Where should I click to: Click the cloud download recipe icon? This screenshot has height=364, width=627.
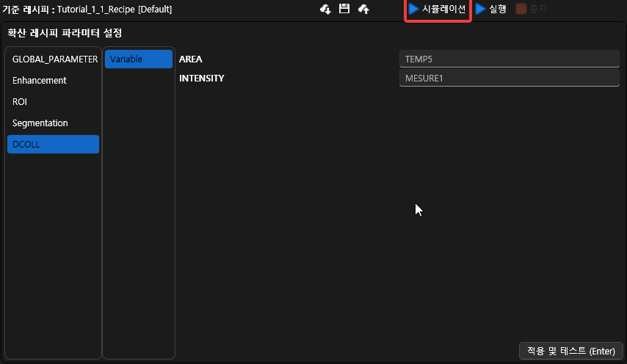(x=326, y=10)
